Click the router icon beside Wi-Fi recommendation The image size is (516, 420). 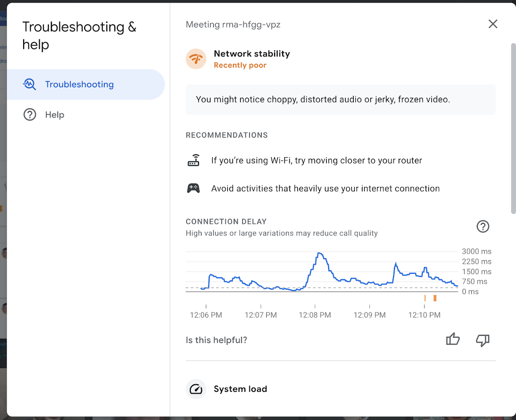click(x=193, y=161)
